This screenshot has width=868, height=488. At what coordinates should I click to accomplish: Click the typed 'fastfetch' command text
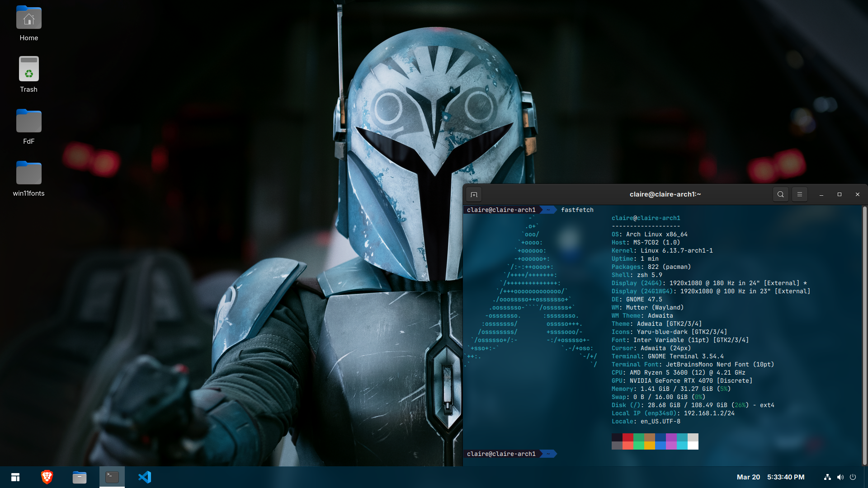click(x=577, y=210)
